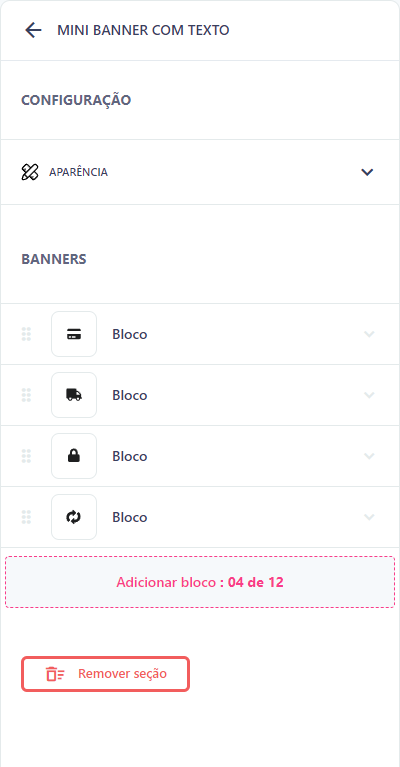Go back using the left arrow icon
Screen dimensions: 400x767
pyautogui.click(x=33, y=30)
